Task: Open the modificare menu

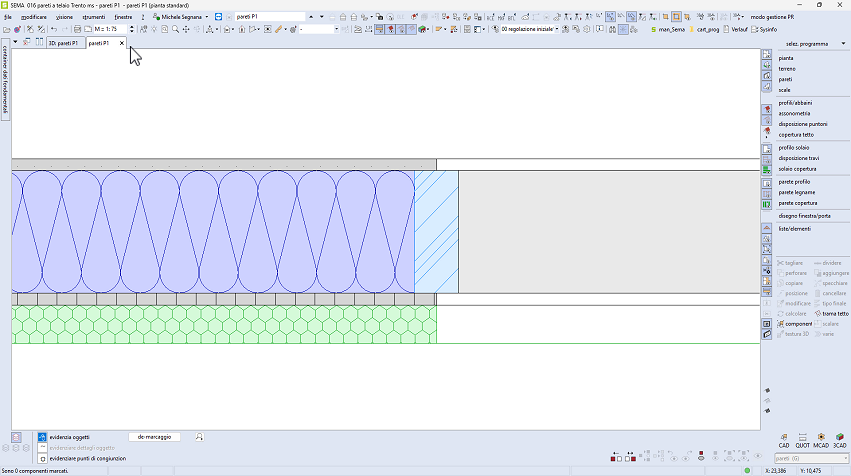Action: tap(34, 17)
